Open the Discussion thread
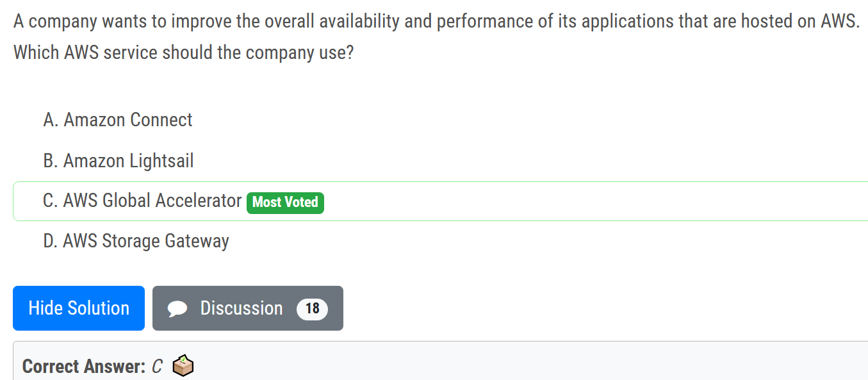This screenshot has width=868, height=380. [247, 308]
